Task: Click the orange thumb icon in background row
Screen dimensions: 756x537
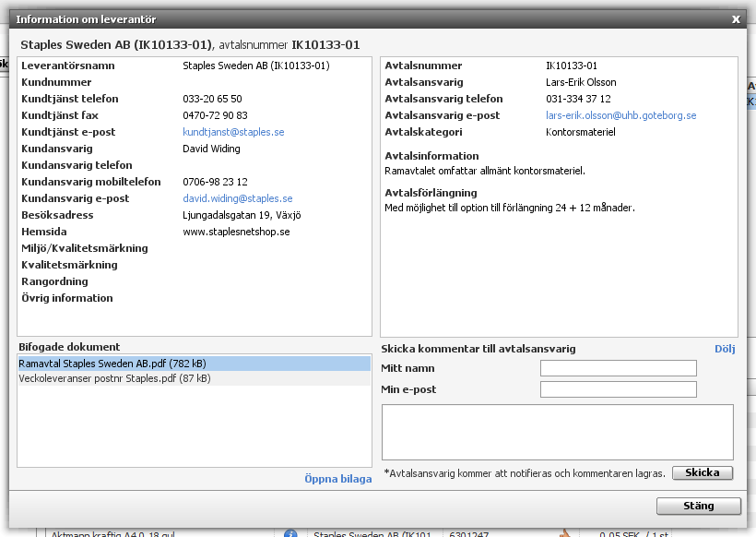Action: coord(564,533)
